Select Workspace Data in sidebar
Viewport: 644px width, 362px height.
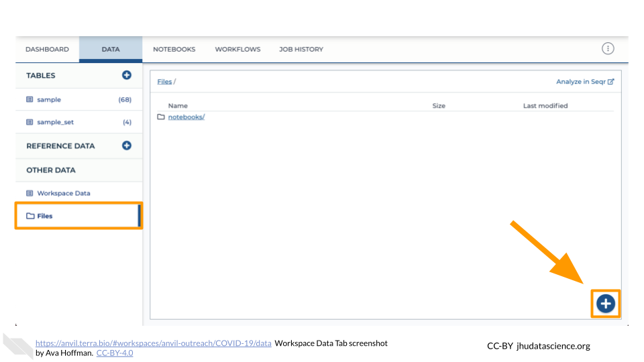(79, 193)
